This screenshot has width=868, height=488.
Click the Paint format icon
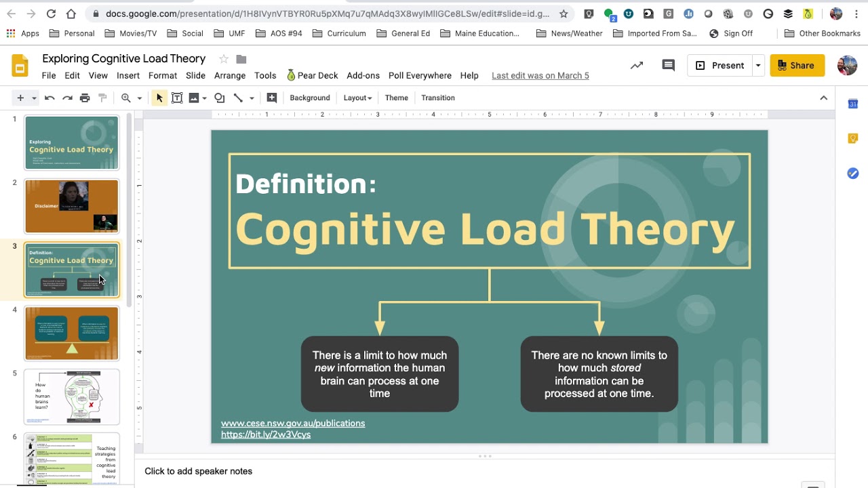pyautogui.click(x=102, y=98)
